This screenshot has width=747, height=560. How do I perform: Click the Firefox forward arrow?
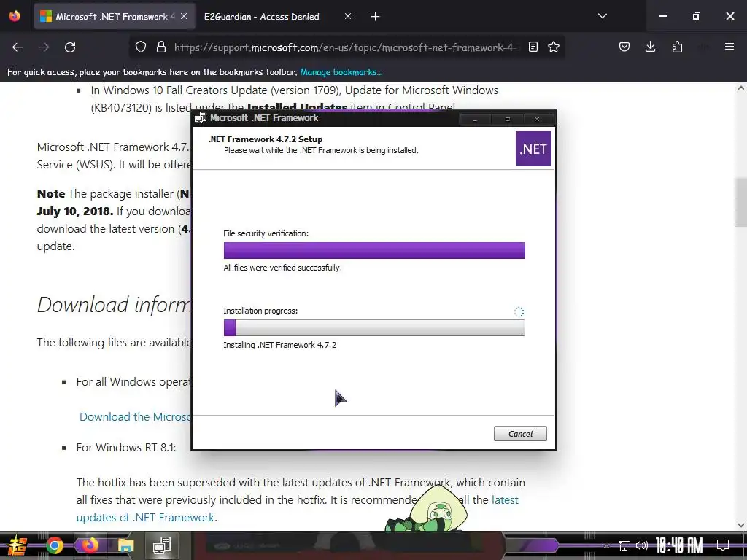(x=43, y=47)
